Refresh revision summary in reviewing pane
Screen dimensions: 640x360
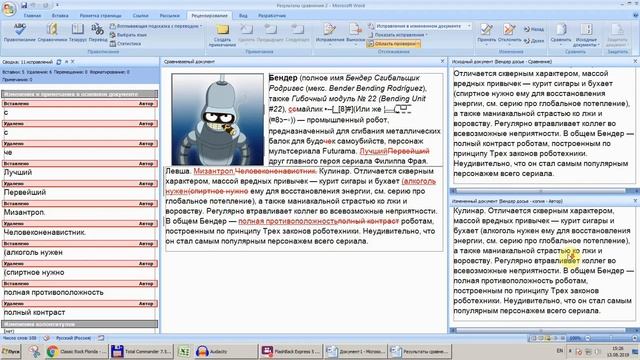[59, 62]
